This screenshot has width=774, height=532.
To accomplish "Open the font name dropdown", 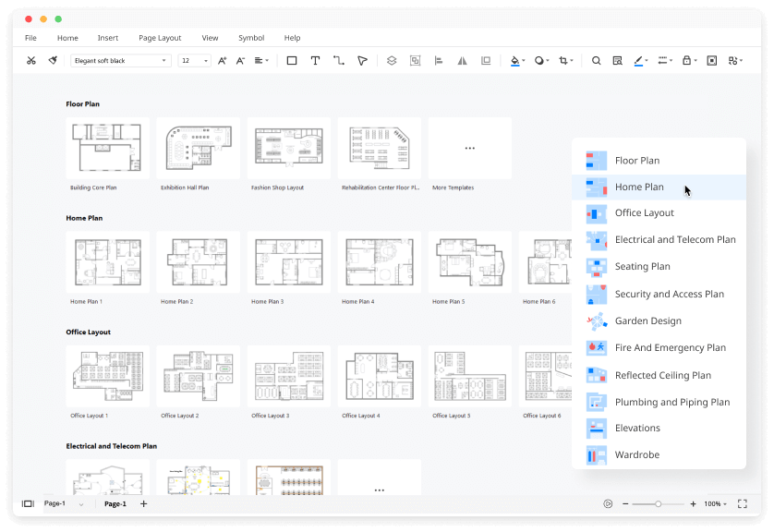I will click(121, 61).
